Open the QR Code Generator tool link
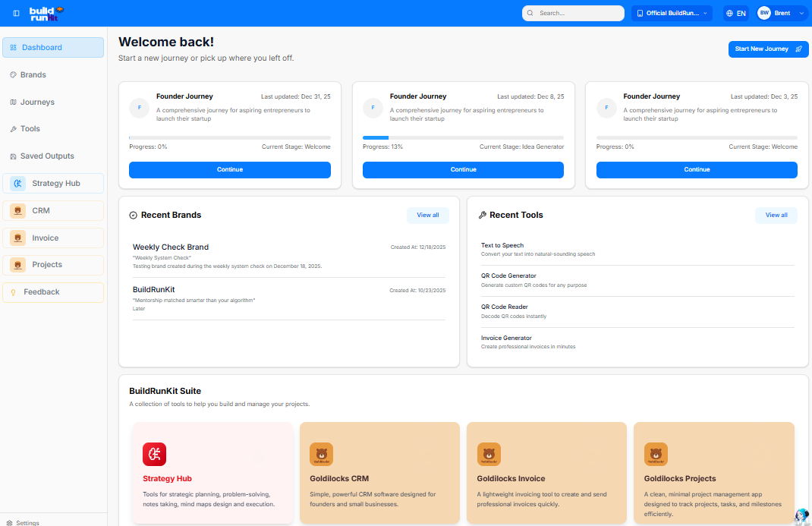 point(508,276)
